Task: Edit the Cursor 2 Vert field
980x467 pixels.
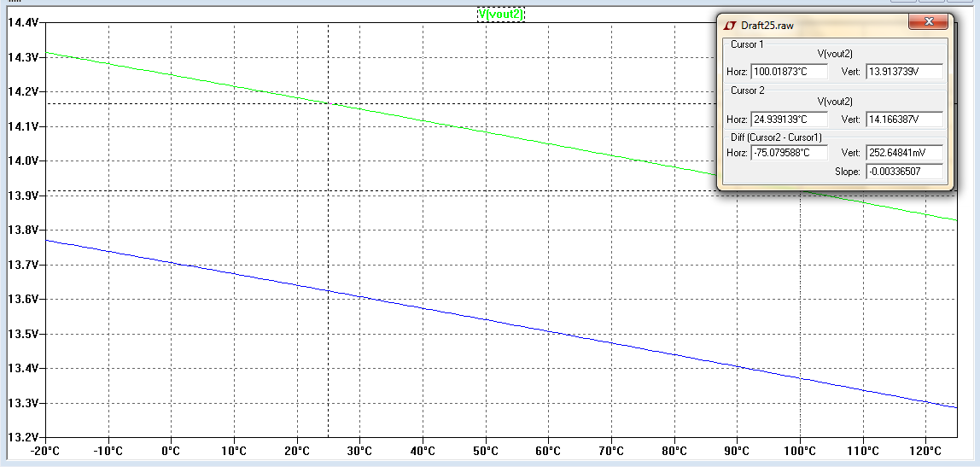Action: tap(904, 119)
